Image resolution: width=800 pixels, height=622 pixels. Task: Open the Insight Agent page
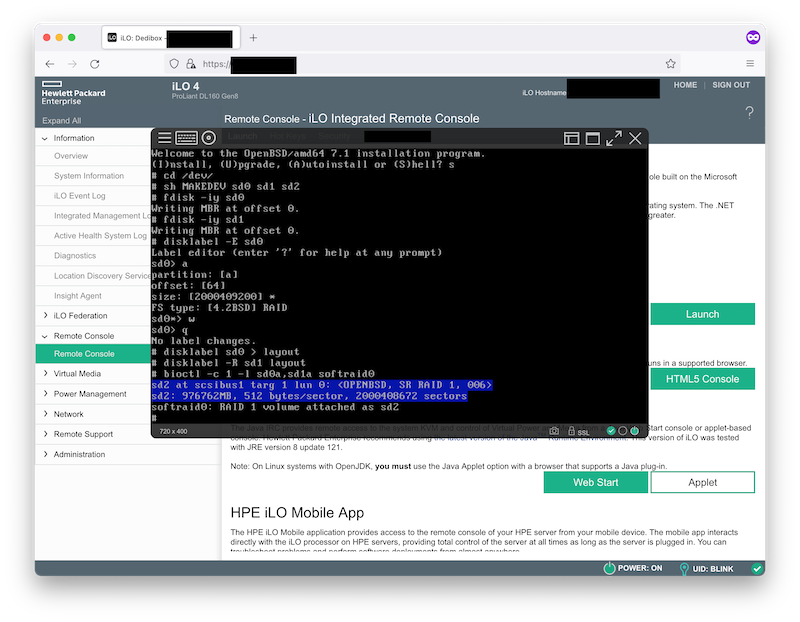click(x=78, y=295)
